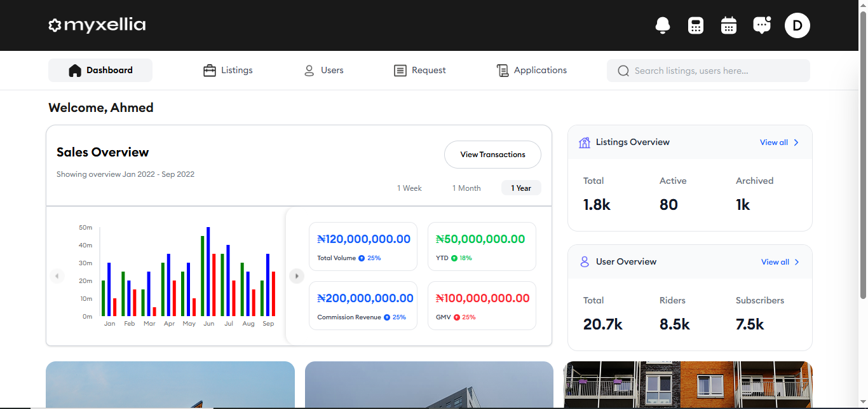
Task: Switch to the Users tab
Action: pyautogui.click(x=324, y=70)
